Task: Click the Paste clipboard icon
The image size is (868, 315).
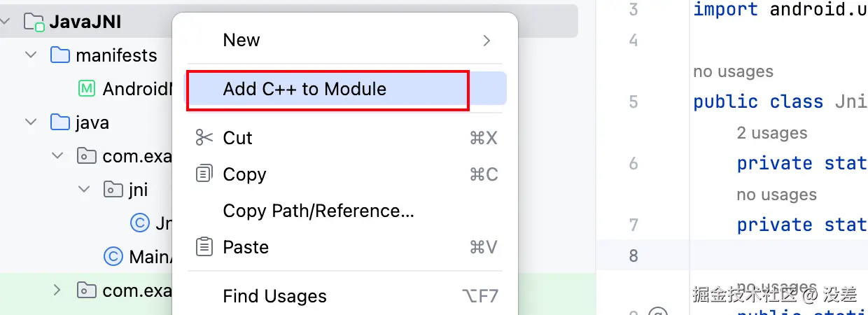Action: (204, 247)
